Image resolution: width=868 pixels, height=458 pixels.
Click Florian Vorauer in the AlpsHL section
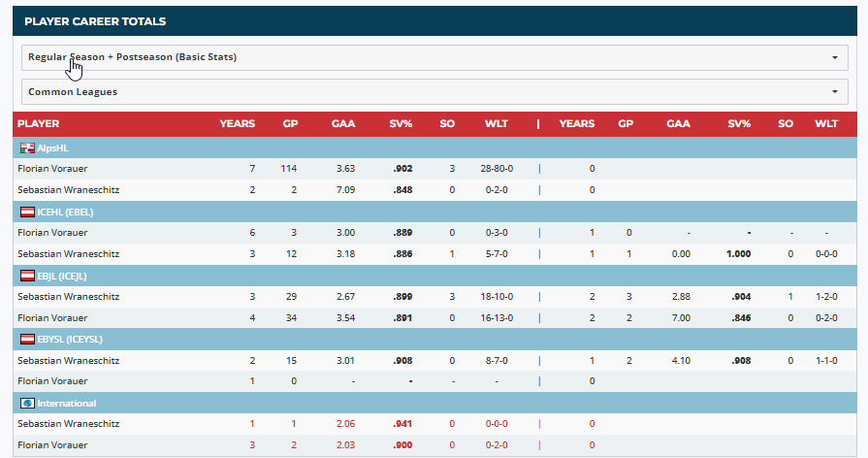52,169
